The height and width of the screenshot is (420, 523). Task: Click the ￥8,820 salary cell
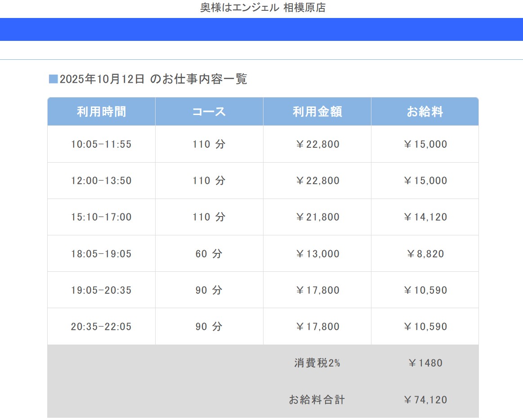425,254
